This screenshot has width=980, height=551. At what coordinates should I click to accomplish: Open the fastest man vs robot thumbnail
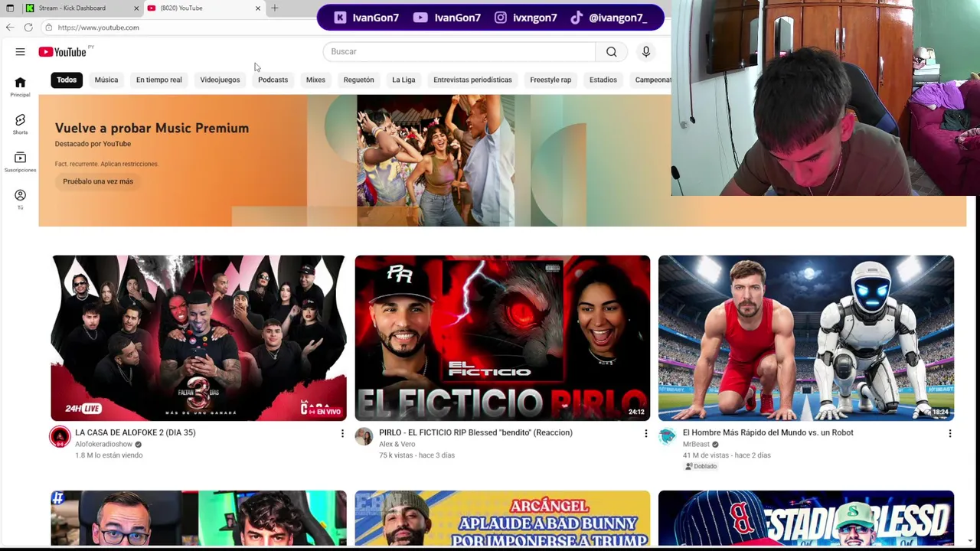click(806, 338)
